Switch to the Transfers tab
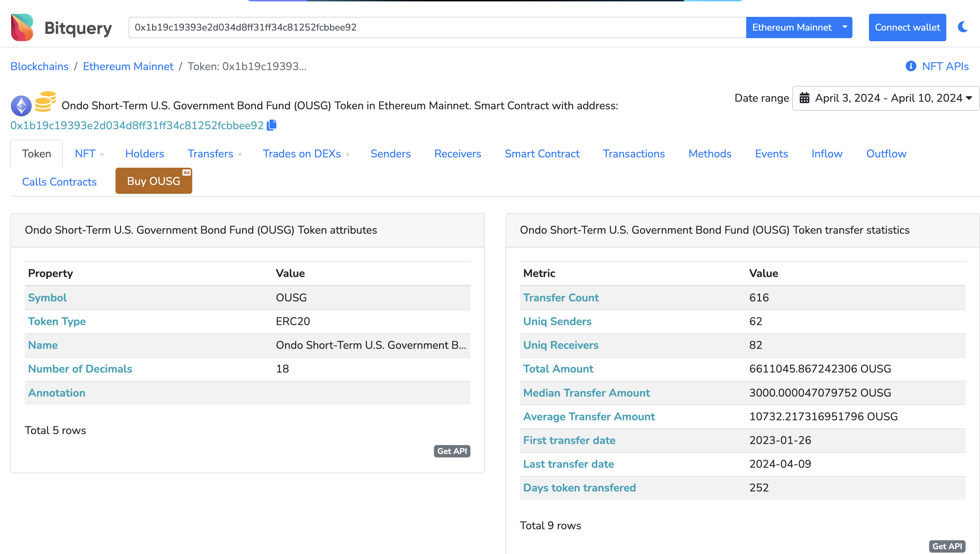 click(x=210, y=154)
